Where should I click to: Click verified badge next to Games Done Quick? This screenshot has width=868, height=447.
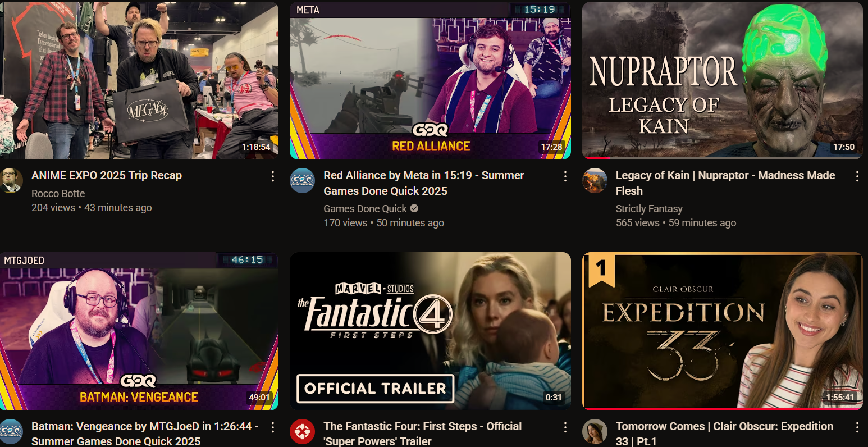click(414, 208)
